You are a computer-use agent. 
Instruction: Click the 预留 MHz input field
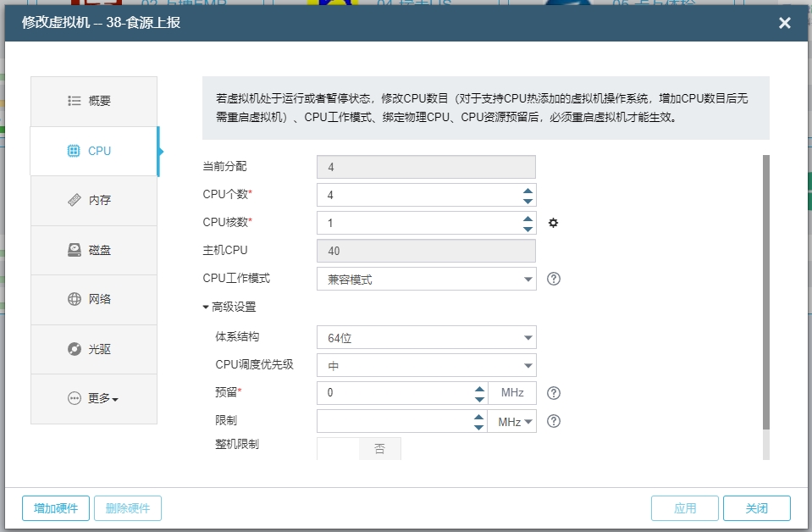[394, 393]
